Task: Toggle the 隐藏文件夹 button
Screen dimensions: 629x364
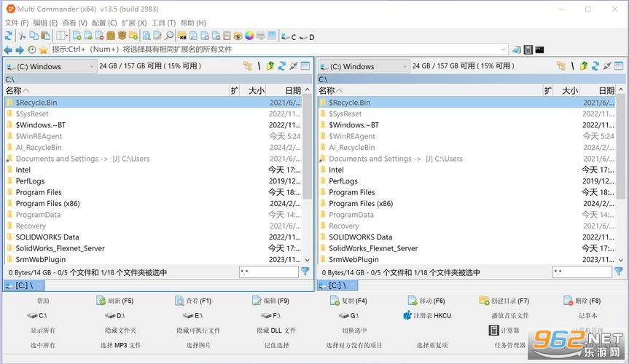Action: (x=120, y=331)
